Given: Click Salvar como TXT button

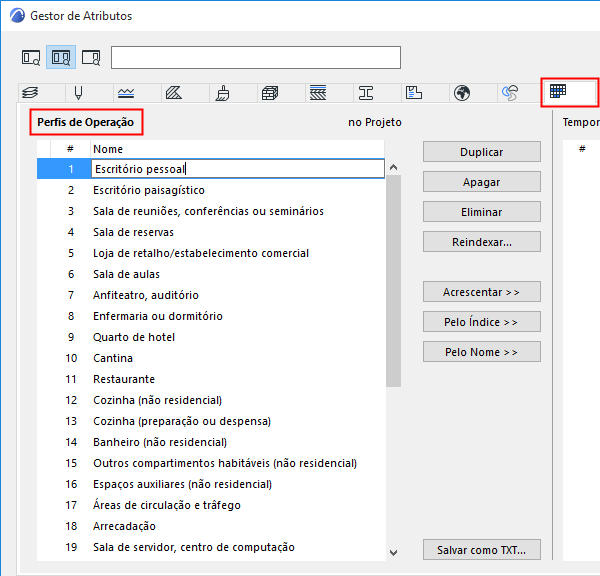Looking at the screenshot, I should [x=482, y=550].
